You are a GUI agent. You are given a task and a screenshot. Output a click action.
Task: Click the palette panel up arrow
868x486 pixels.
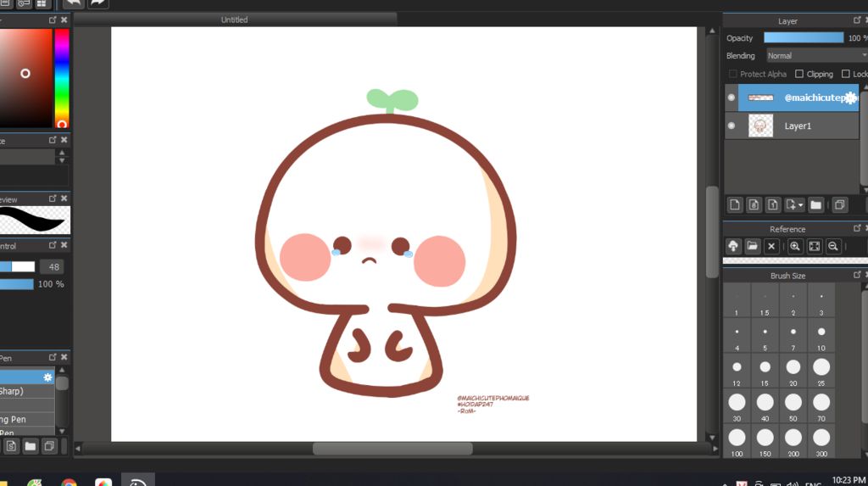(62, 153)
